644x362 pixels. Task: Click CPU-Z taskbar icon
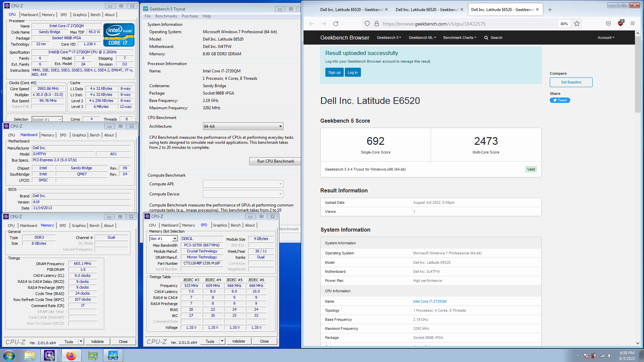click(49, 355)
